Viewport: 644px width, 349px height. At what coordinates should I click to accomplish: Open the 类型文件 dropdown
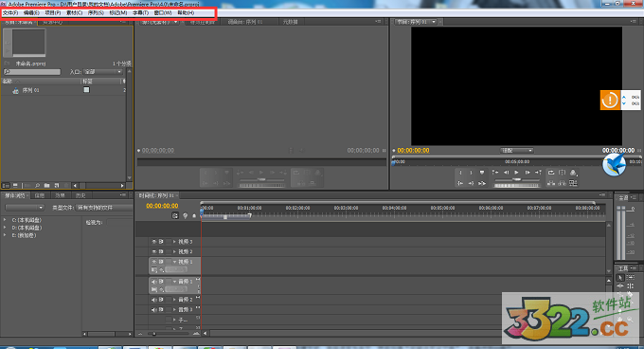pos(104,208)
